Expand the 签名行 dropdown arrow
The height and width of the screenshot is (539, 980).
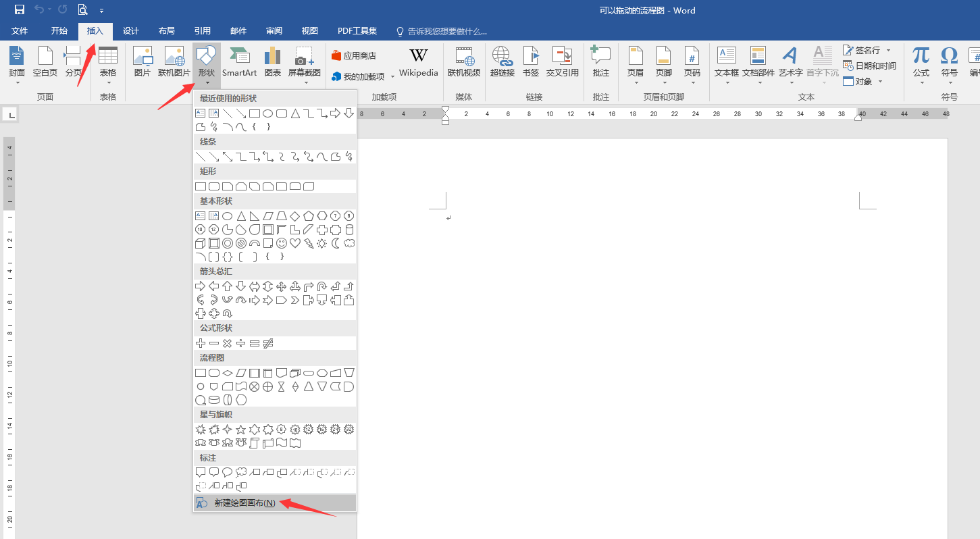(x=888, y=51)
